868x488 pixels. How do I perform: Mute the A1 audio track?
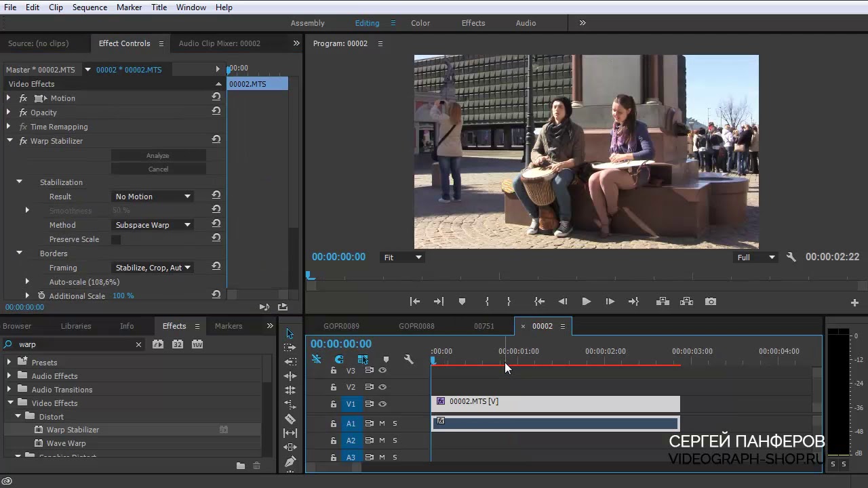click(382, 424)
